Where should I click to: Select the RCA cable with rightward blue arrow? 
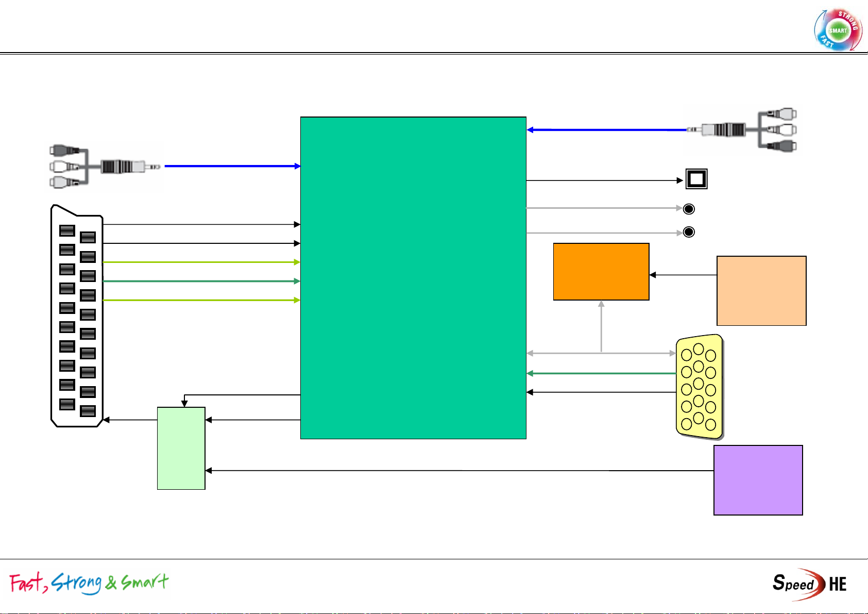[x=106, y=167]
